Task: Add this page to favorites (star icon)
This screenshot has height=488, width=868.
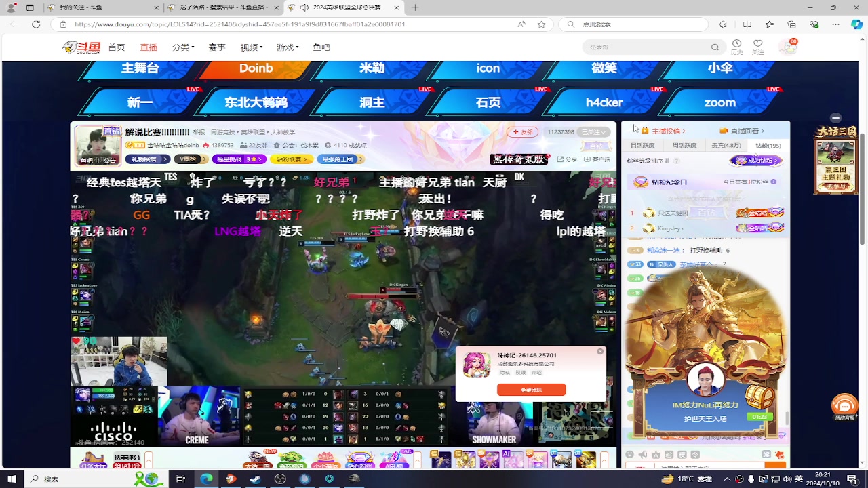Action: (x=541, y=24)
